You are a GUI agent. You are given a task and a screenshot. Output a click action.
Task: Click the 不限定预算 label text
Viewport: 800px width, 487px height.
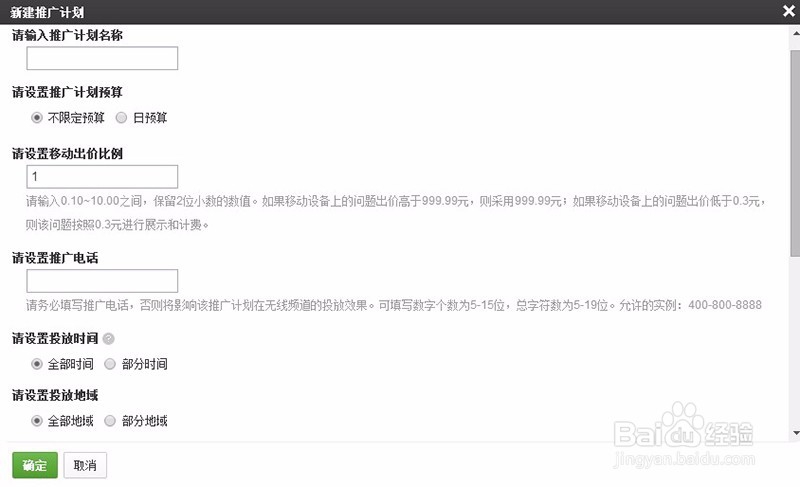point(76,118)
